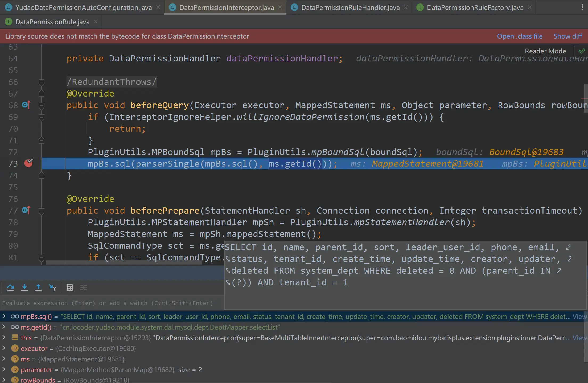Click the 'Open .class file' link

[519, 36]
